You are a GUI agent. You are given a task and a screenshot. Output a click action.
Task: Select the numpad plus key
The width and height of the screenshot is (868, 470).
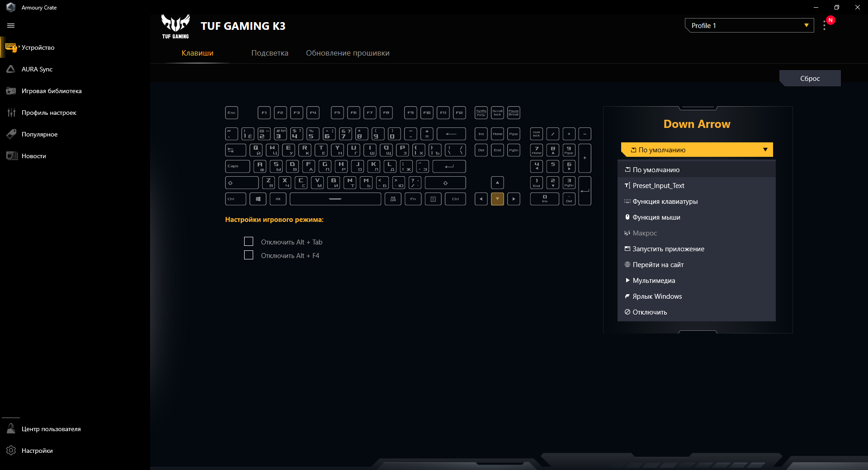pos(585,158)
